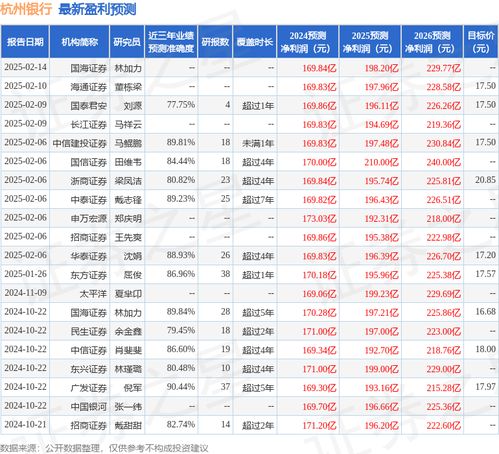Select the 研报数 column header
This screenshot has width=499, height=454.
pos(215,42)
